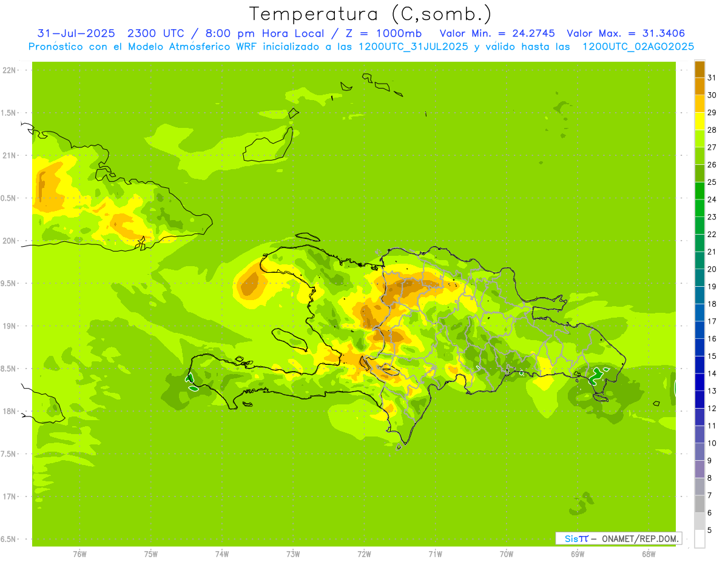728x562 pixels.
Task: Click the '68W' longitude label
Action: click(x=649, y=554)
